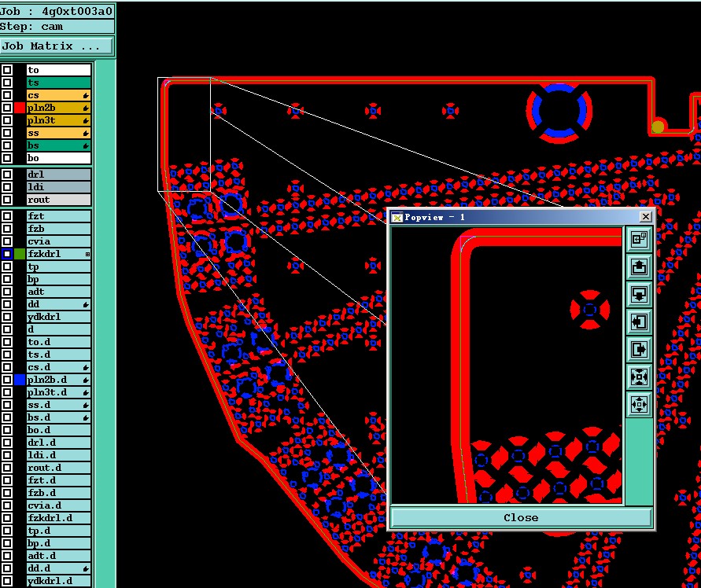Screen dimensions: 701x588
Task: Click the hand marker on pln2b layer
Action: click(x=86, y=108)
